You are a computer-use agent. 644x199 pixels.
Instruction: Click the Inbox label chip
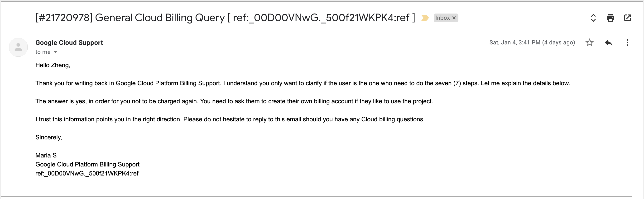click(x=443, y=18)
